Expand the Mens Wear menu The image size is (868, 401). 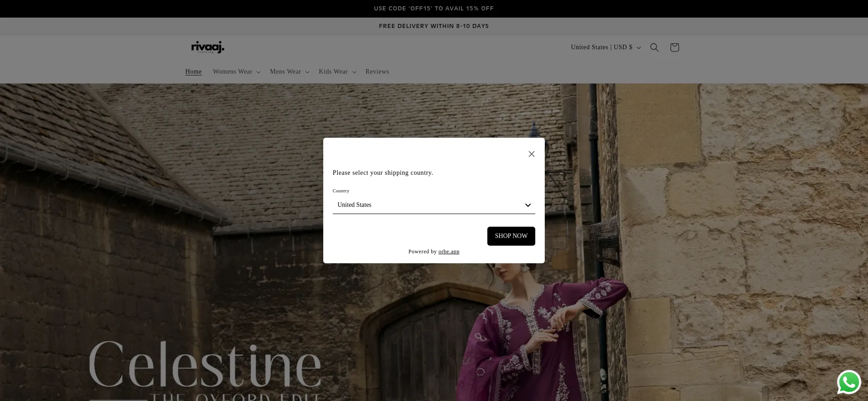[x=289, y=72]
